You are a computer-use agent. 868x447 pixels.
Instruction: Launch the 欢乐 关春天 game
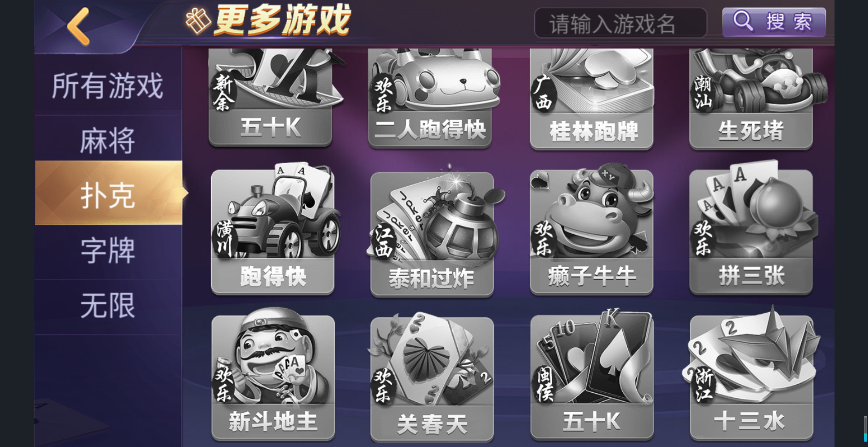tap(432, 377)
